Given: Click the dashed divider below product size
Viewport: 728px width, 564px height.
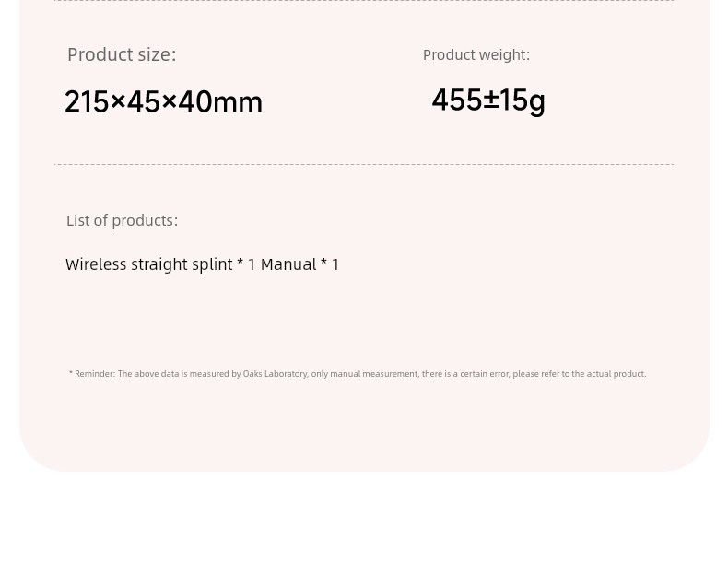Looking at the screenshot, I should click(x=364, y=164).
